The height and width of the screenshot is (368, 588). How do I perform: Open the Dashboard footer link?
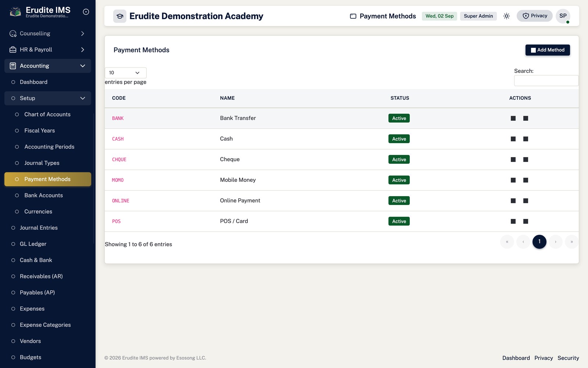(x=516, y=358)
